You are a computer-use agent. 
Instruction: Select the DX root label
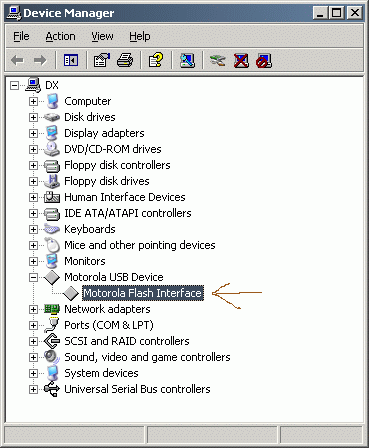click(x=52, y=85)
